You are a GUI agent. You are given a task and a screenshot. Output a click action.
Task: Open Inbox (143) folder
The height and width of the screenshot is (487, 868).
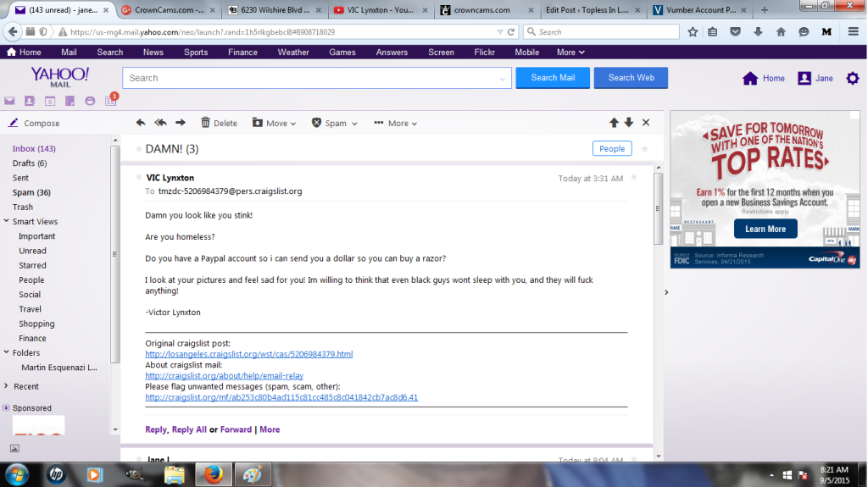pos(34,148)
